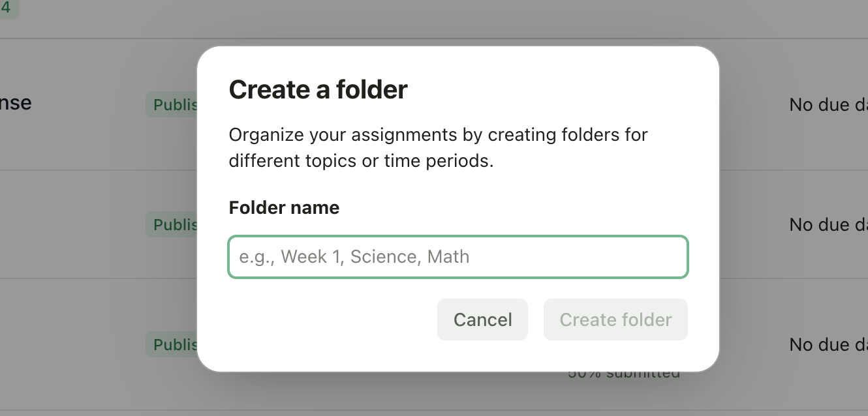Click the Create folder button
This screenshot has width=868, height=416.
615,319
